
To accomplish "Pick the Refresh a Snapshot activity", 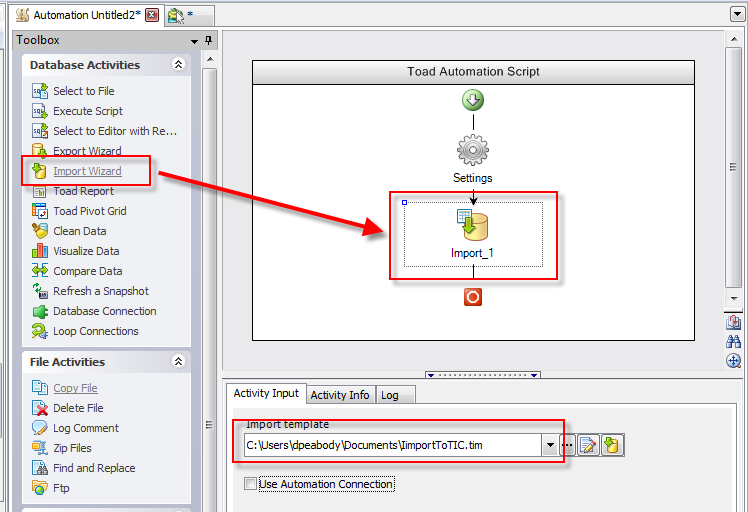I will [90, 291].
